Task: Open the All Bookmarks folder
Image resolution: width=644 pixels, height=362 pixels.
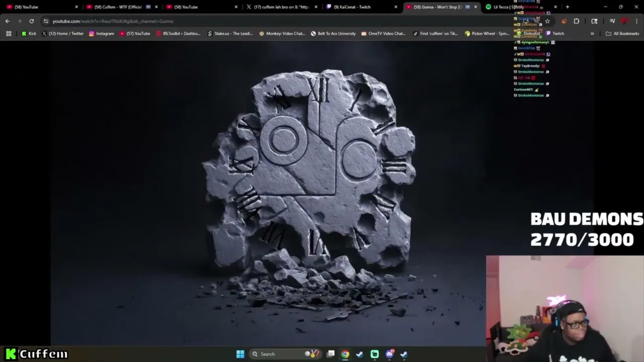Action: pyautogui.click(x=622, y=34)
